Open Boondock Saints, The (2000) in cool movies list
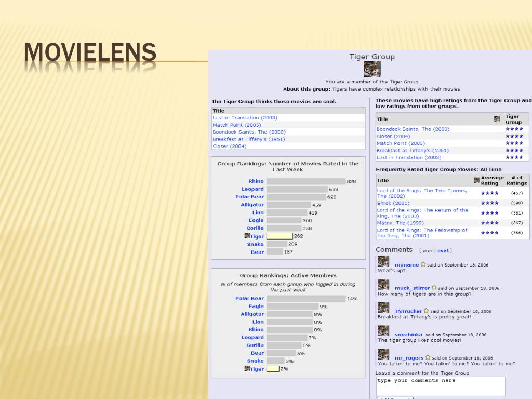 click(x=249, y=132)
